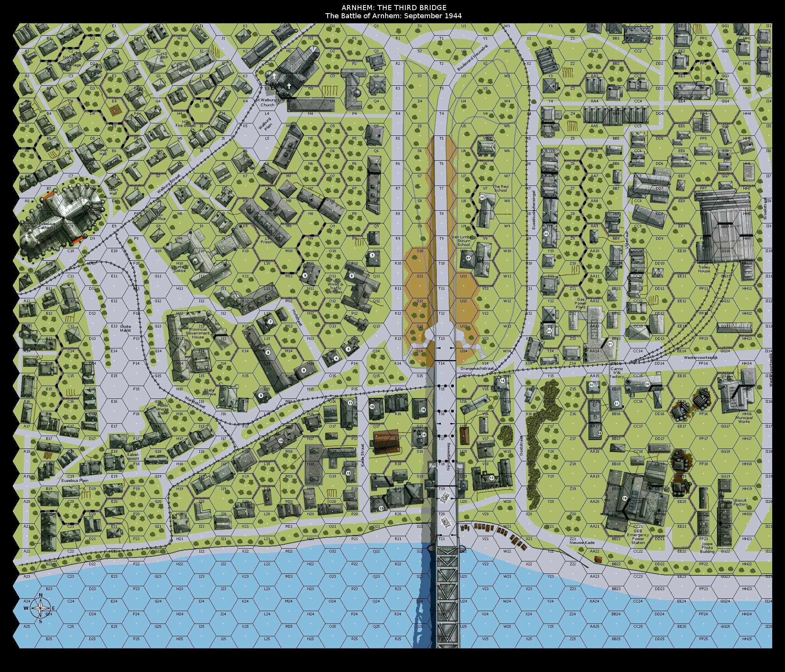Select building marker number 13
This screenshot has height=672, width=785.
381,508
